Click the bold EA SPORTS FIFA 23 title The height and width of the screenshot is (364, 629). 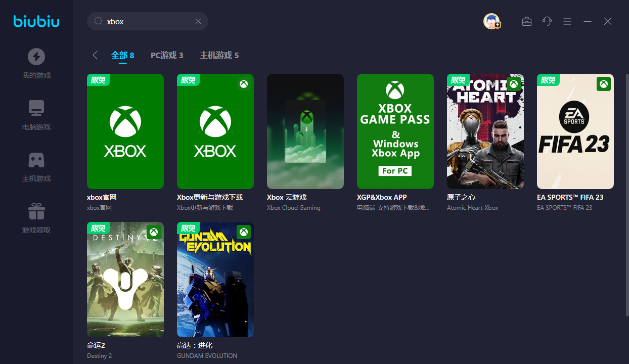pos(570,197)
